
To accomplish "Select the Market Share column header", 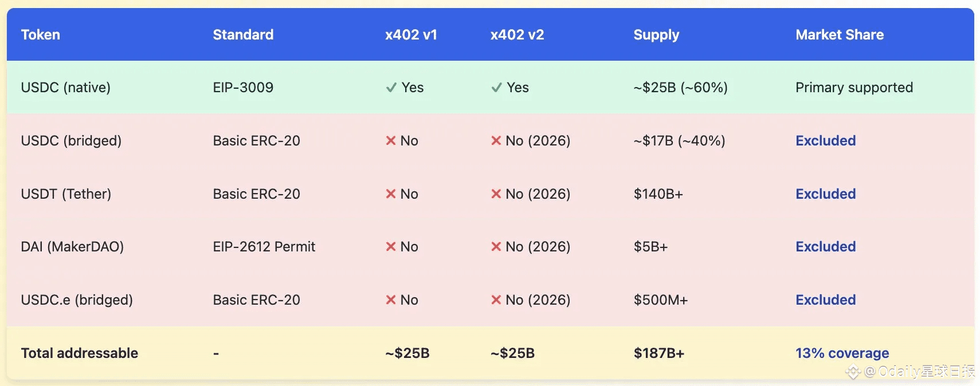I will click(x=840, y=35).
